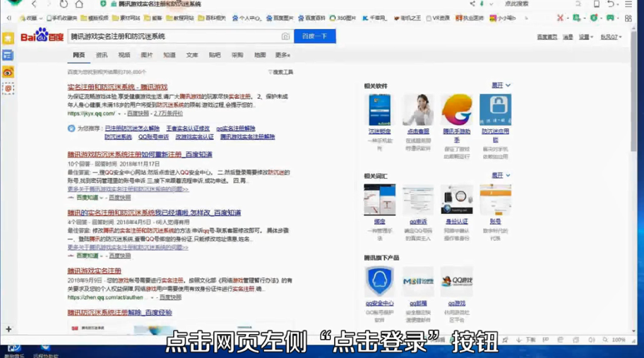Click the 百度快照 link under the first result
Viewport: 644px width, 358px height.
click(x=138, y=113)
